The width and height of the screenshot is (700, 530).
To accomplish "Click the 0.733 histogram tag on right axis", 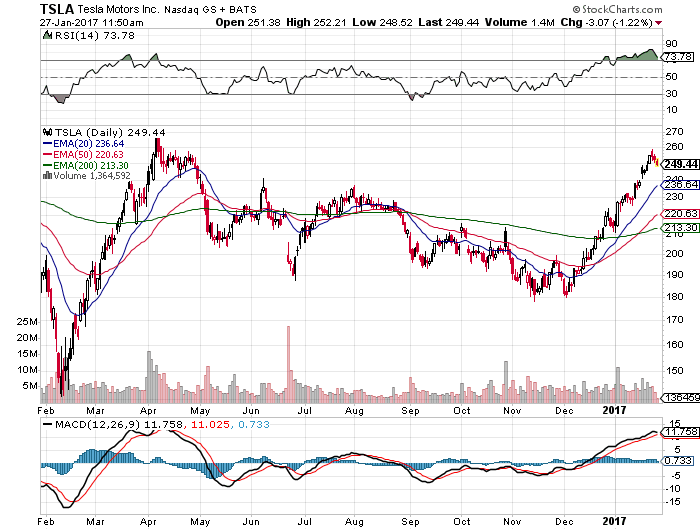I will (678, 460).
